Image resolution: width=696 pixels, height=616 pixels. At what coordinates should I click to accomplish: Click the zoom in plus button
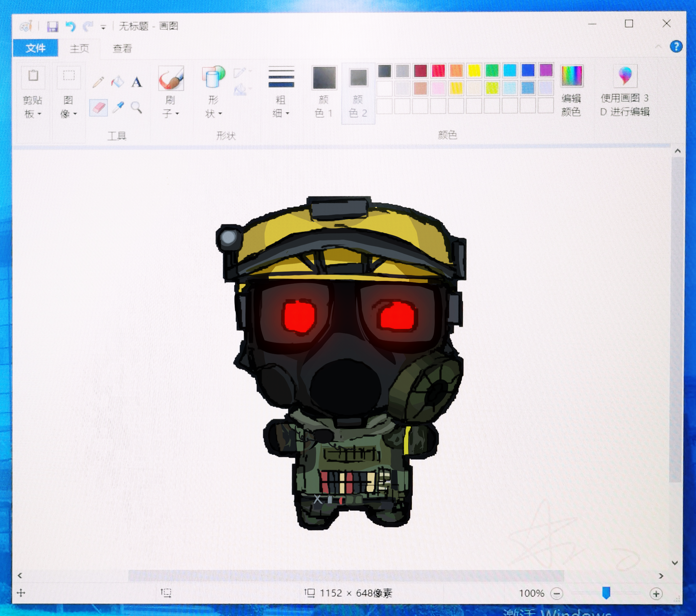(656, 594)
